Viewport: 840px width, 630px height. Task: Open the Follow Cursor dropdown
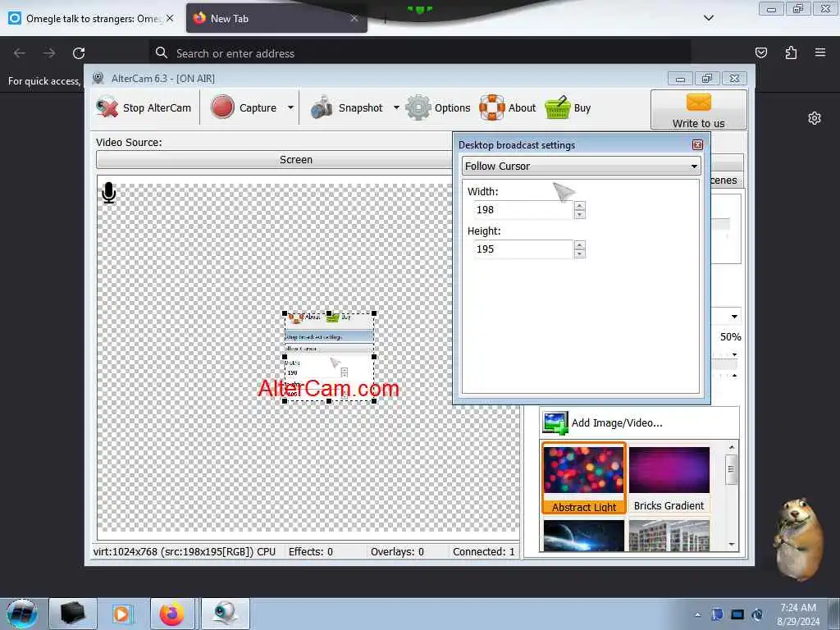point(582,166)
